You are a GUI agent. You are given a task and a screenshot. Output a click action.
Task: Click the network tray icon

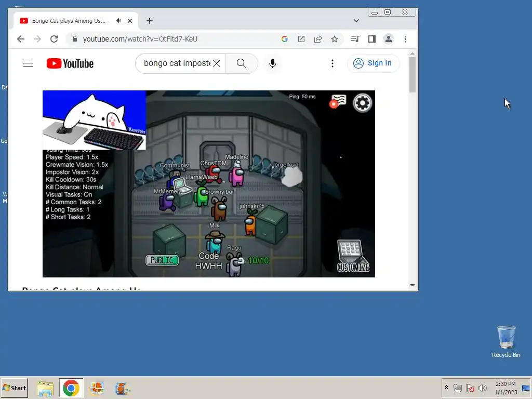pos(457,388)
